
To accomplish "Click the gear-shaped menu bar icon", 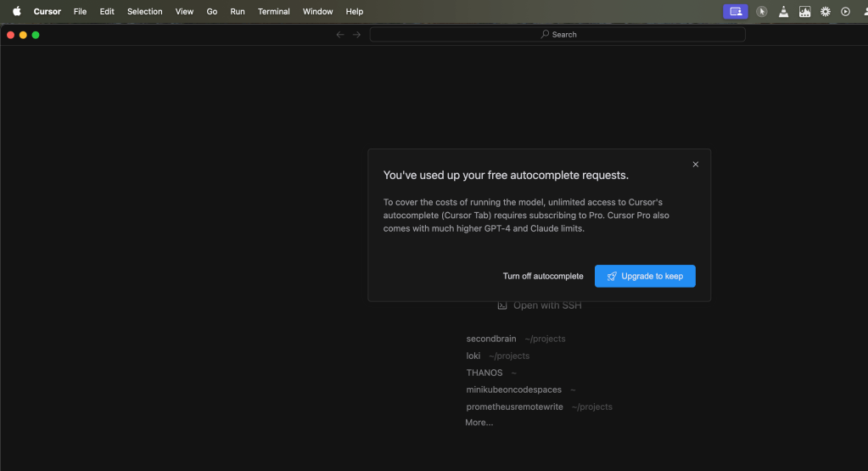I will [826, 11].
